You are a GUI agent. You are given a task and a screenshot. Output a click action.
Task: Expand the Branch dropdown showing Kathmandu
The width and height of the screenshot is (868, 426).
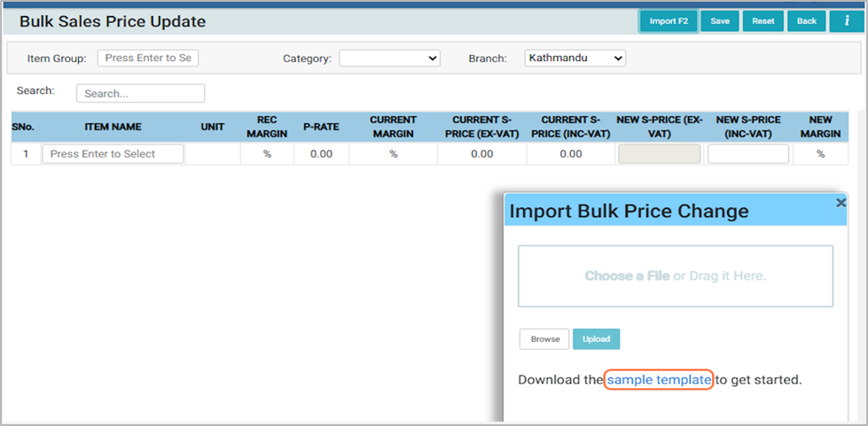[x=575, y=58]
